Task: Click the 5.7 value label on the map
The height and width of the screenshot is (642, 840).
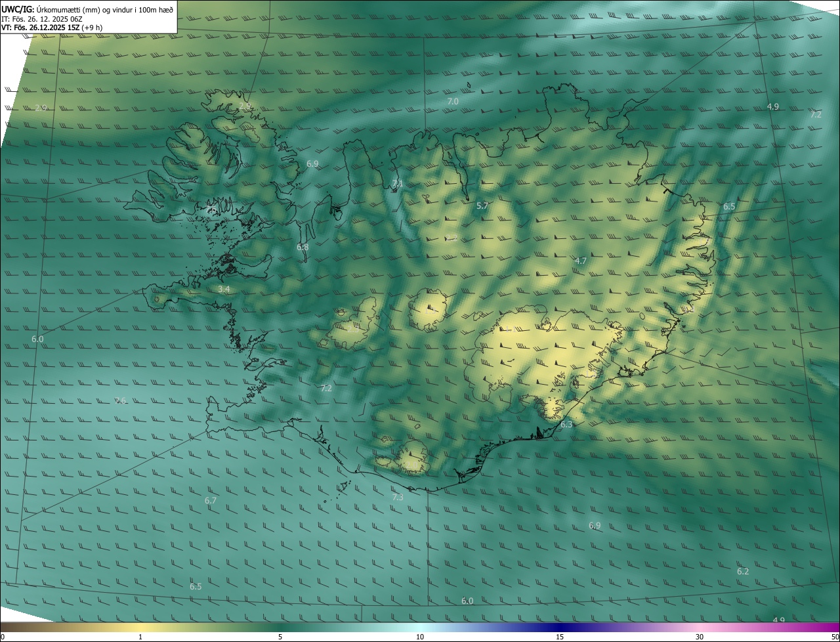Action: pos(482,205)
